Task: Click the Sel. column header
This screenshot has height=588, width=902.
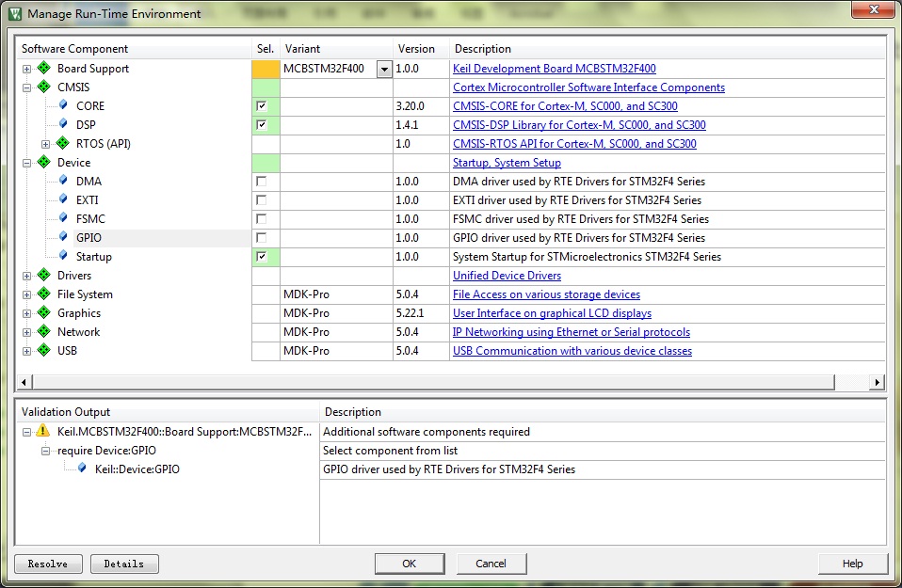Action: pyautogui.click(x=266, y=49)
